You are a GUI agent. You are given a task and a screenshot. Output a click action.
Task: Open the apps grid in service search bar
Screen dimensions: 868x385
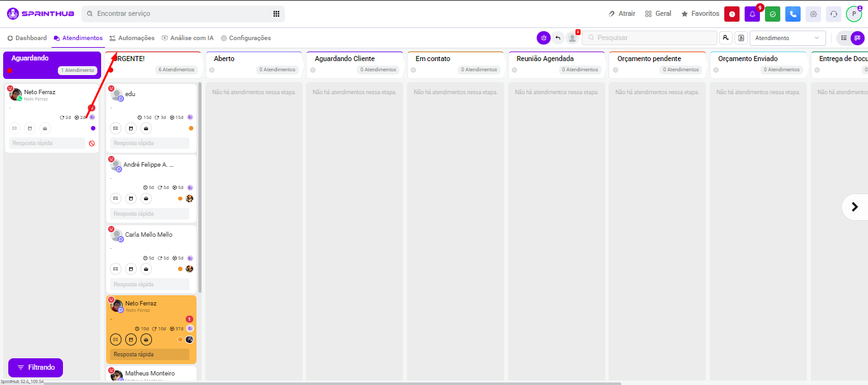276,13
